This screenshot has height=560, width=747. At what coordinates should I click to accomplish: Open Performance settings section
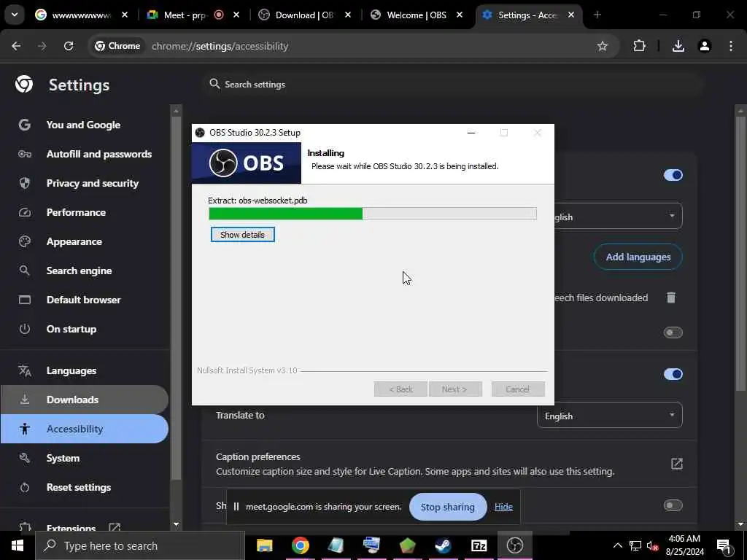point(76,212)
